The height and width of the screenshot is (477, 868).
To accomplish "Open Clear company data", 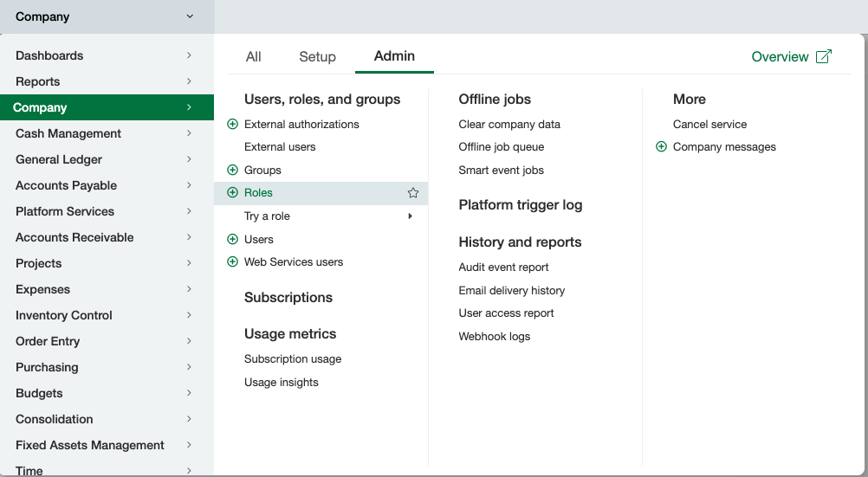I will coord(509,124).
